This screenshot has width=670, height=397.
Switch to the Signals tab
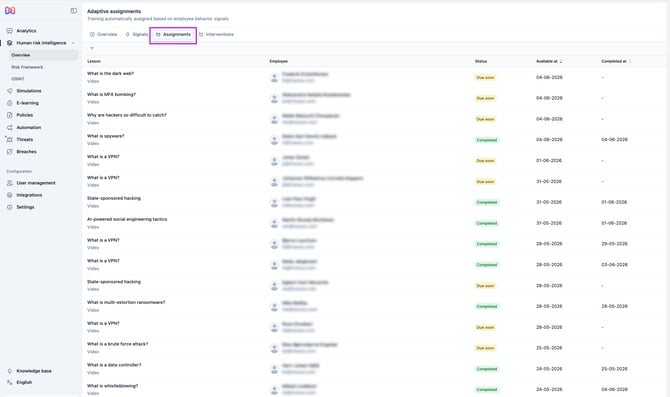tap(136, 34)
